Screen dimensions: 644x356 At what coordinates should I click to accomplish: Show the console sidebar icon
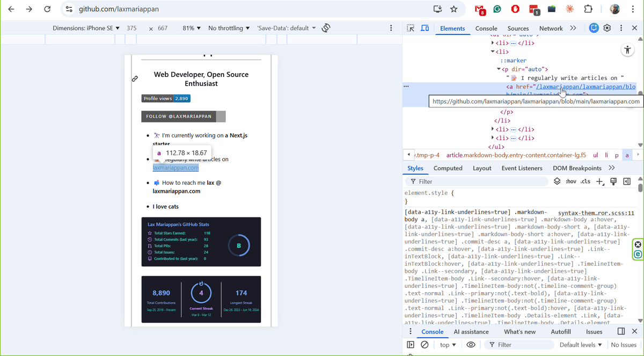(411, 345)
